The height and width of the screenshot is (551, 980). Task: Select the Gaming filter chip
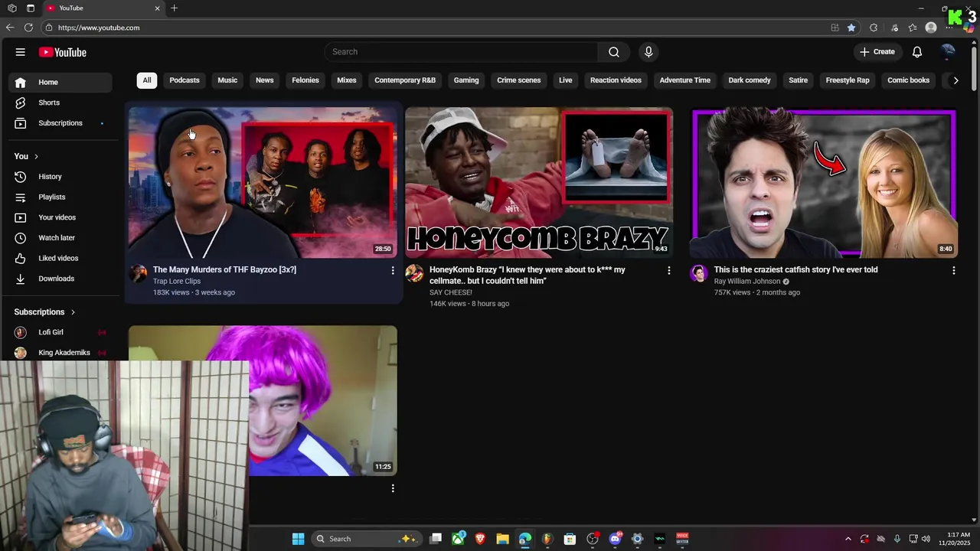coord(466,80)
